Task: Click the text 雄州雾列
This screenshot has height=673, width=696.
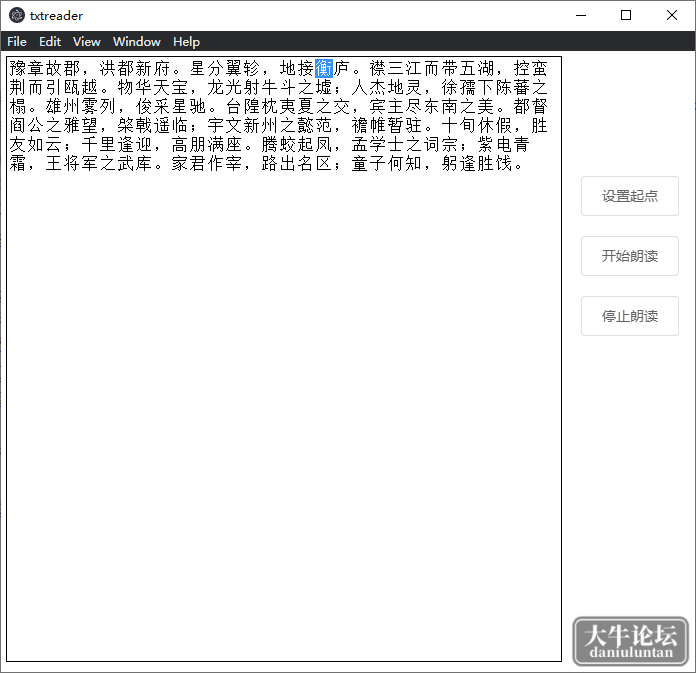Action: (81, 107)
